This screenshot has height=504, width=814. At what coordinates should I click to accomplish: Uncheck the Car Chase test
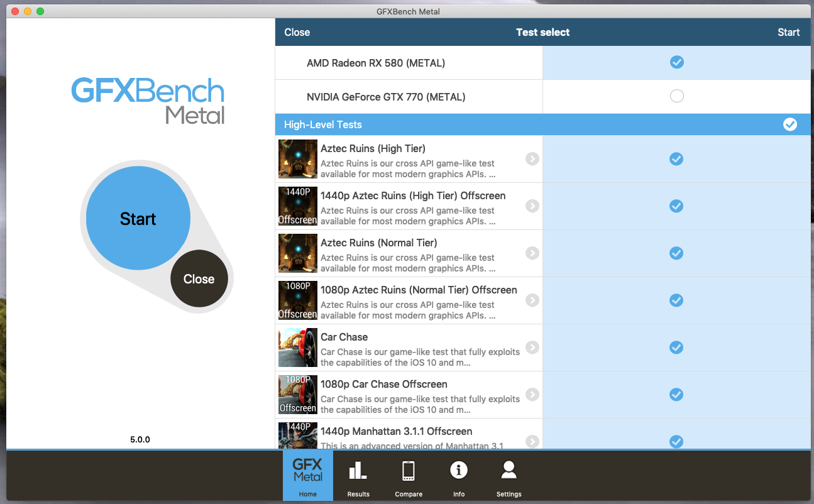pos(676,348)
